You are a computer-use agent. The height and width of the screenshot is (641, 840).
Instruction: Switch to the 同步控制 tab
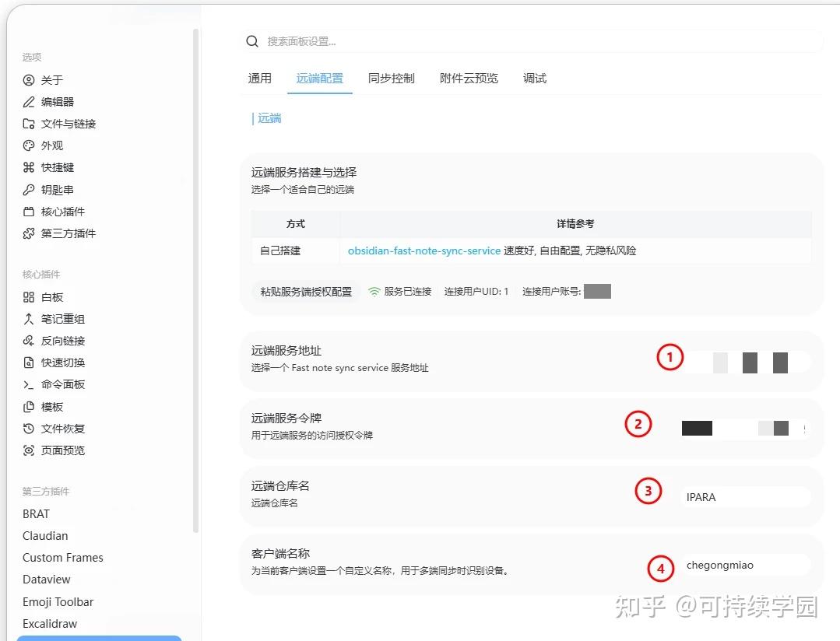pos(391,79)
